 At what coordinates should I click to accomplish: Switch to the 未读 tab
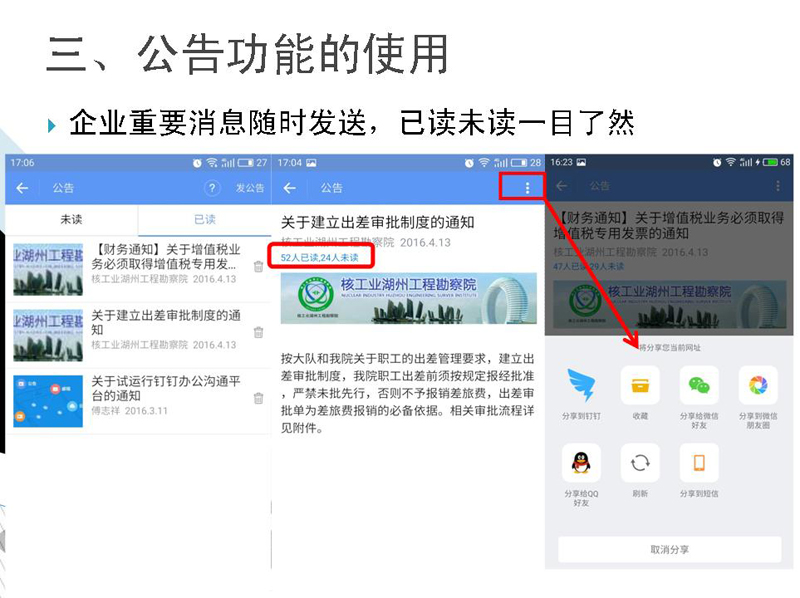coord(71,219)
